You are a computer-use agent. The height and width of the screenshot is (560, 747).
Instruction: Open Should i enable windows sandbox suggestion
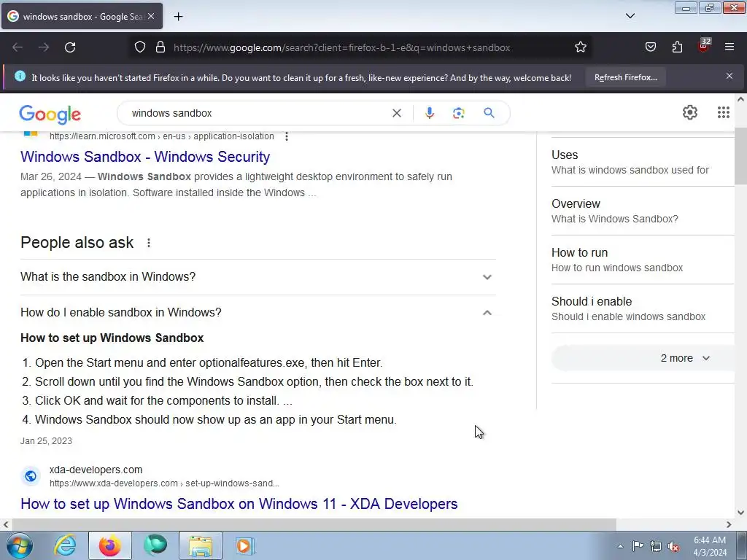[x=642, y=308]
